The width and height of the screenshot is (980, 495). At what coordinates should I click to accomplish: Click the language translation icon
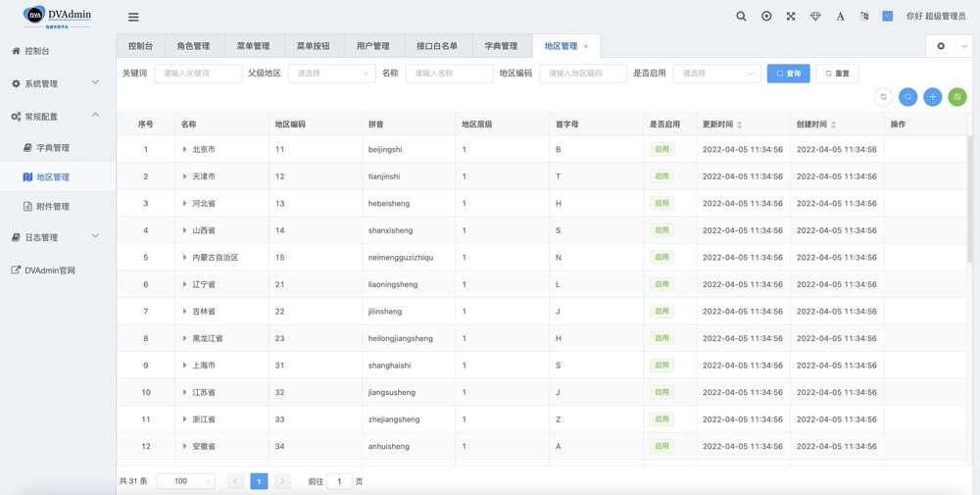[863, 17]
